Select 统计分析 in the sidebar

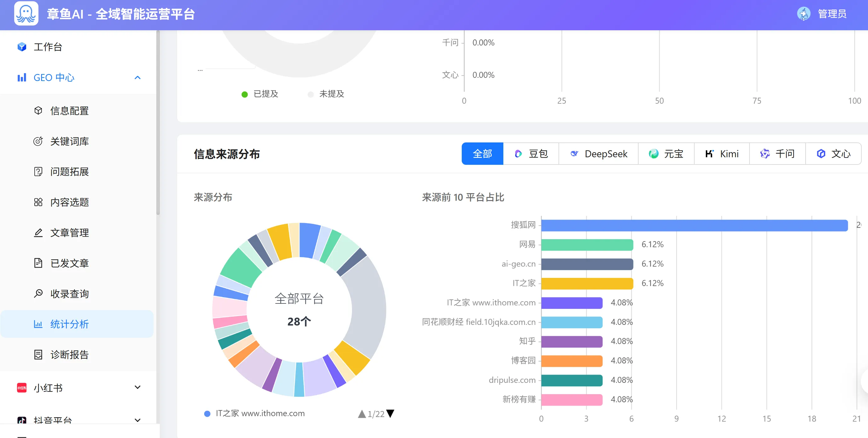69,324
